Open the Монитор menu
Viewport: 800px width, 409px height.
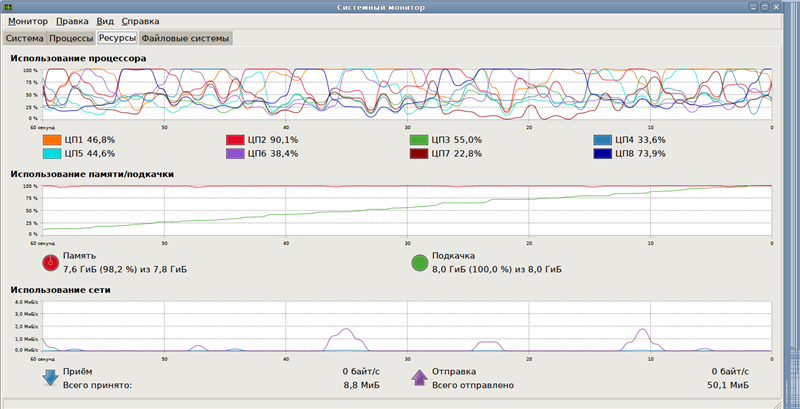coord(28,21)
